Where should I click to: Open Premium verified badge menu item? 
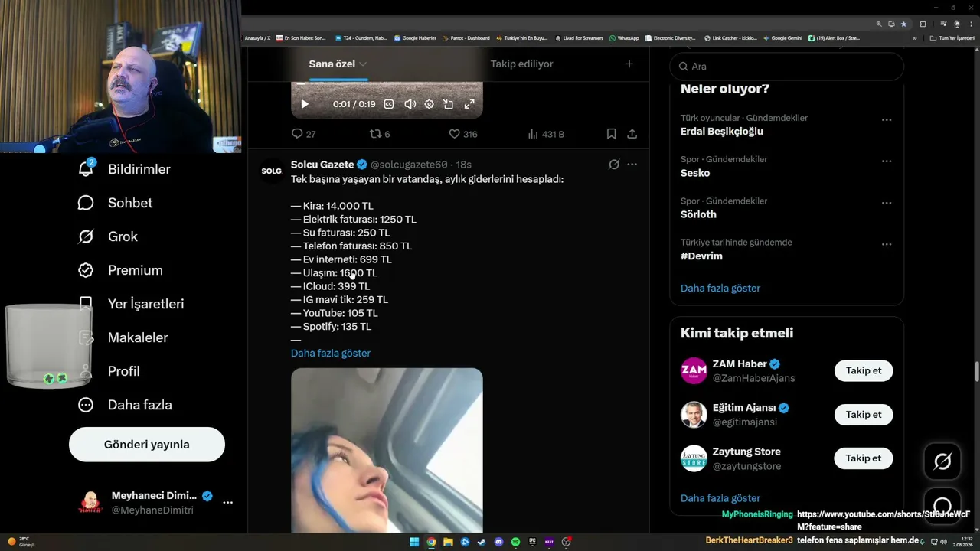120,270
